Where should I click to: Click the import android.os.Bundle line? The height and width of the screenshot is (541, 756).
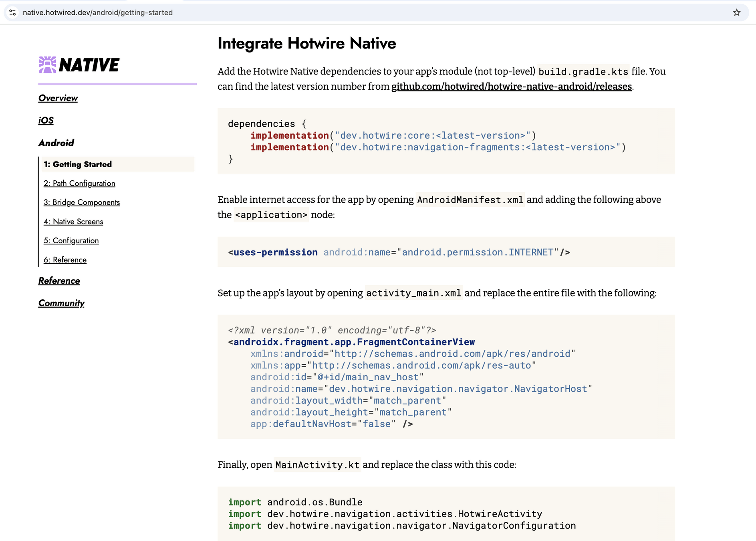pyautogui.click(x=295, y=502)
